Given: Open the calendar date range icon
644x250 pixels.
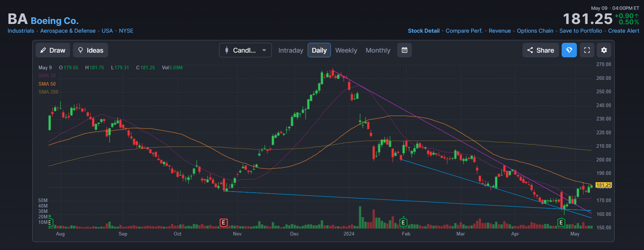Looking at the screenshot, I should (405, 50).
